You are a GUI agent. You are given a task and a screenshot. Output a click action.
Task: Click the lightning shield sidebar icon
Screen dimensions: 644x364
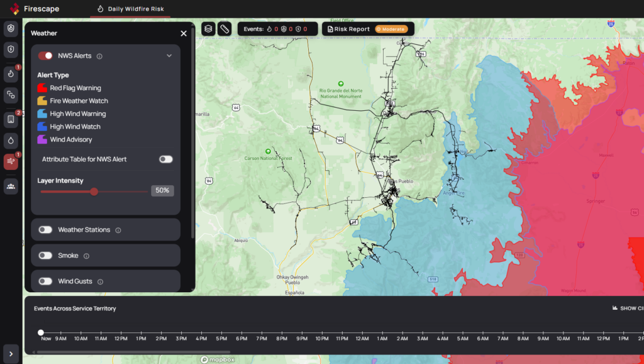pos(11,49)
